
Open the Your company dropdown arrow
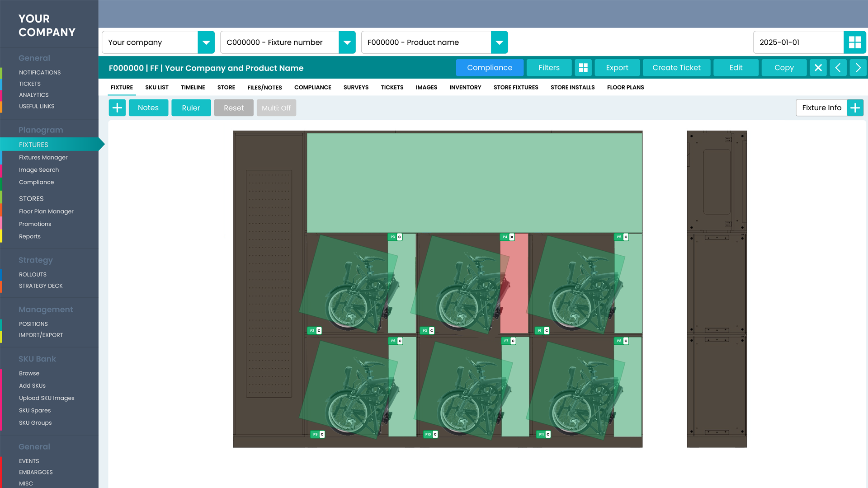click(x=206, y=42)
